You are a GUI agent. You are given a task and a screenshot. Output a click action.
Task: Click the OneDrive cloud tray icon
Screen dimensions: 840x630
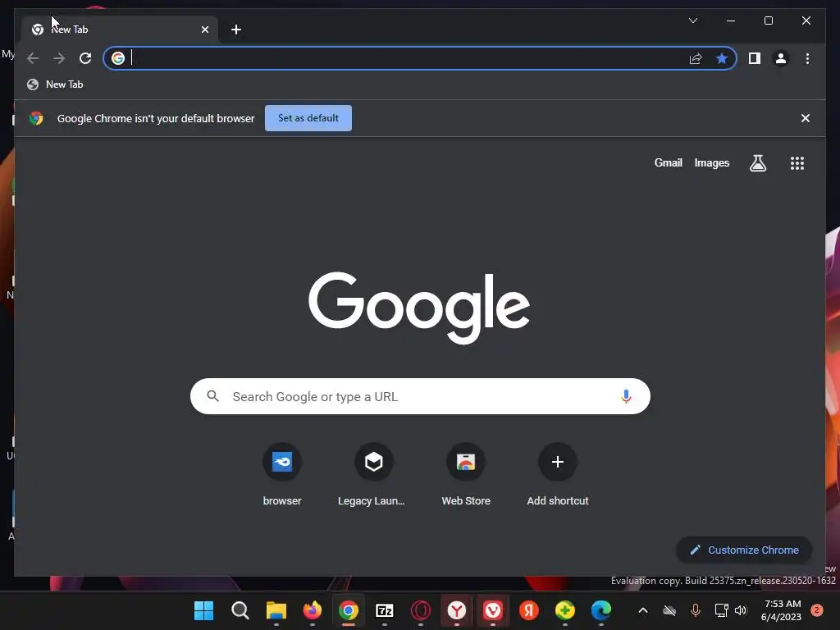click(669, 610)
